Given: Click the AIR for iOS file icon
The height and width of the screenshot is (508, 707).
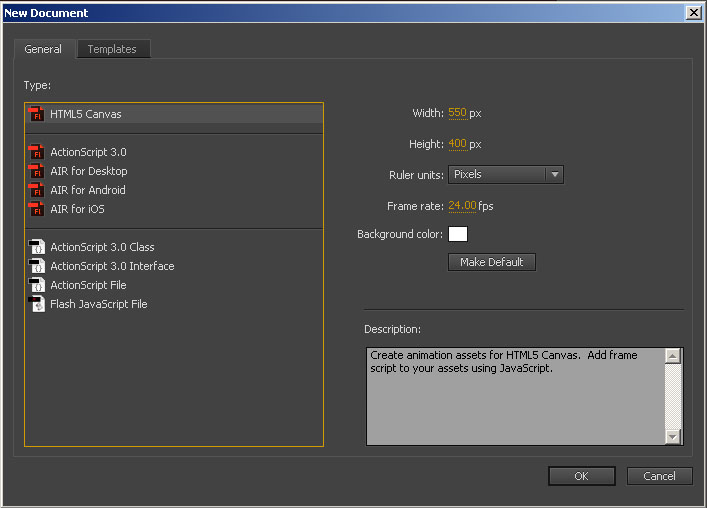Looking at the screenshot, I should tap(37, 209).
